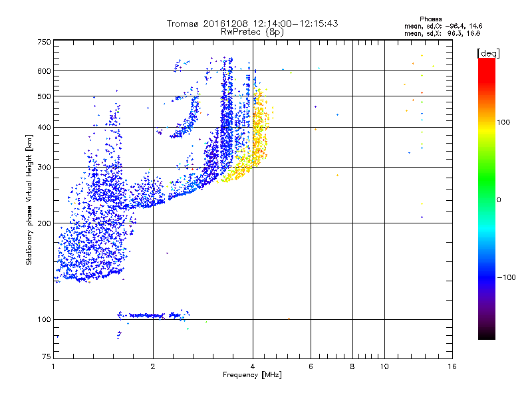Image resolution: width=532 pixels, height=399 pixels.
Task: Click the '[deg]' colorbar unit label
Action: pyautogui.click(x=488, y=53)
